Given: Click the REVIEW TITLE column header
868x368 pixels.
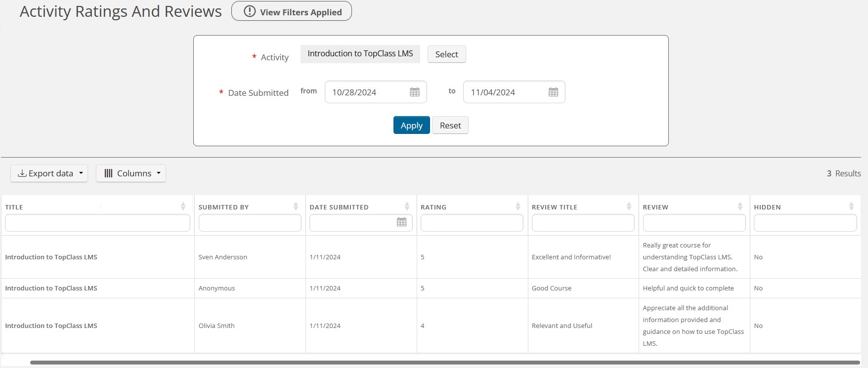Looking at the screenshot, I should [555, 207].
